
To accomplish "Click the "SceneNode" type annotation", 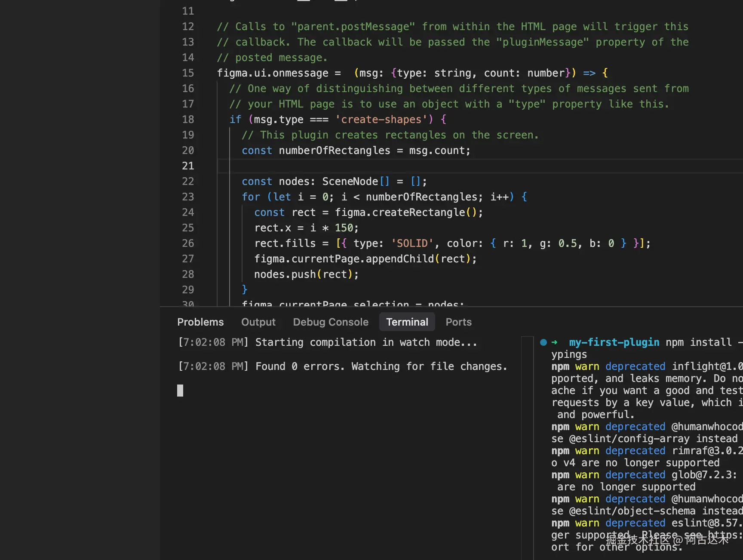I will point(350,182).
